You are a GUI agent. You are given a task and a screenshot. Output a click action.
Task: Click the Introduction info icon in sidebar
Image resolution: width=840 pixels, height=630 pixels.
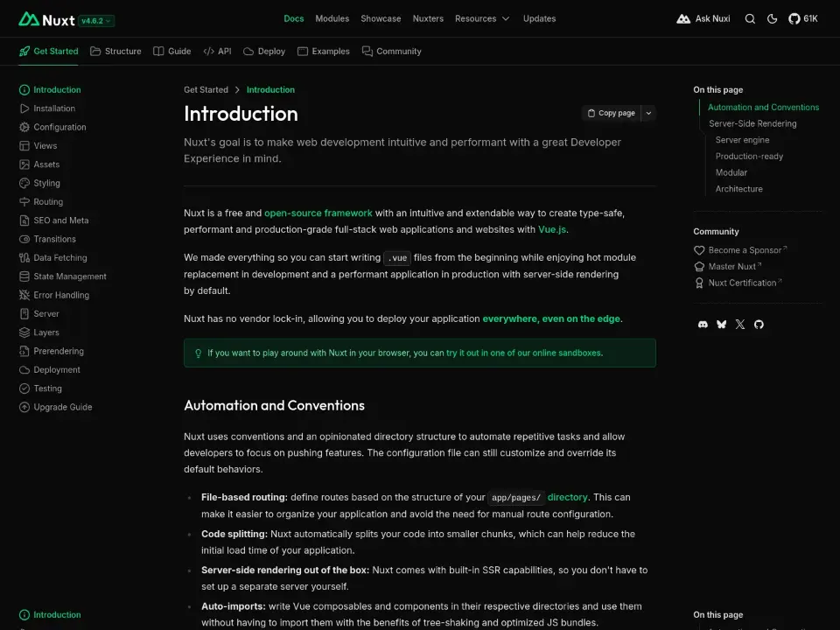coord(24,90)
